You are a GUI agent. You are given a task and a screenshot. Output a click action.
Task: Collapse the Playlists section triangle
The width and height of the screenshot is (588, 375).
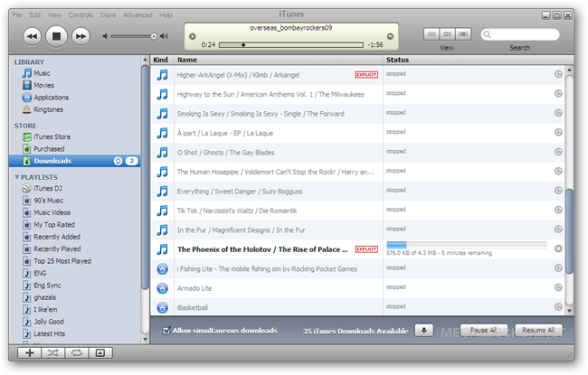(x=17, y=177)
